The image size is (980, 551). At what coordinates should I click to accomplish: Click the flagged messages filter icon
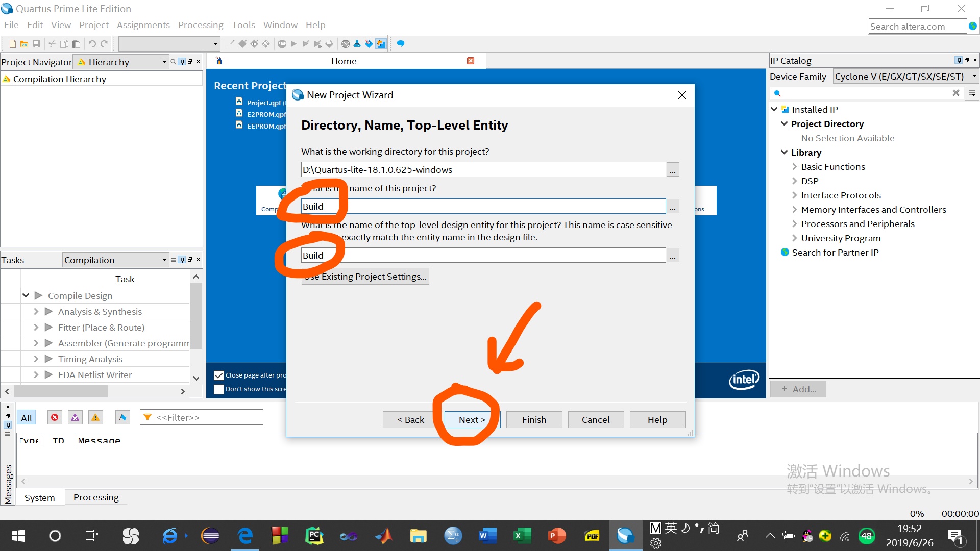pyautogui.click(x=122, y=417)
